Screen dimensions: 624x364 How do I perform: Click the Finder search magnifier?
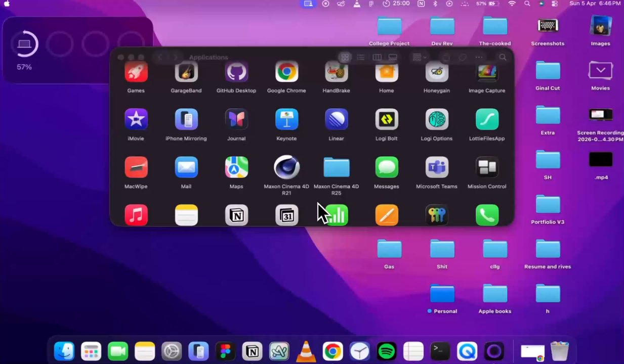[503, 57]
